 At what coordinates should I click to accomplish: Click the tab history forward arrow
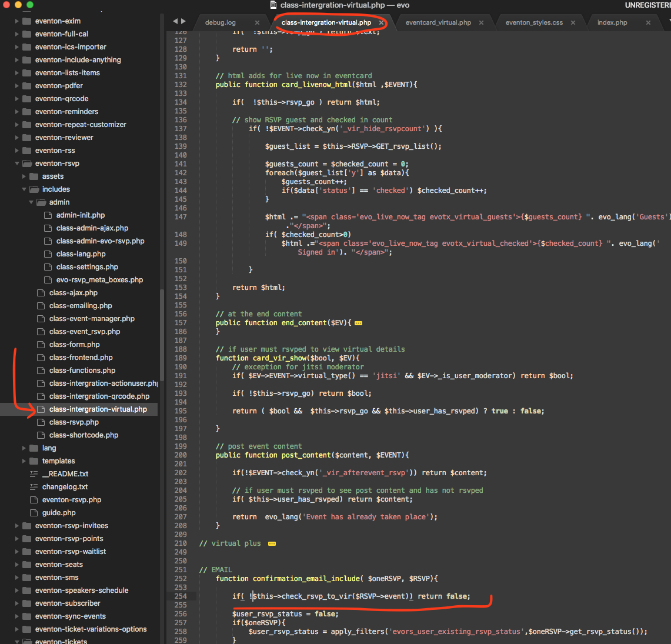[183, 22]
